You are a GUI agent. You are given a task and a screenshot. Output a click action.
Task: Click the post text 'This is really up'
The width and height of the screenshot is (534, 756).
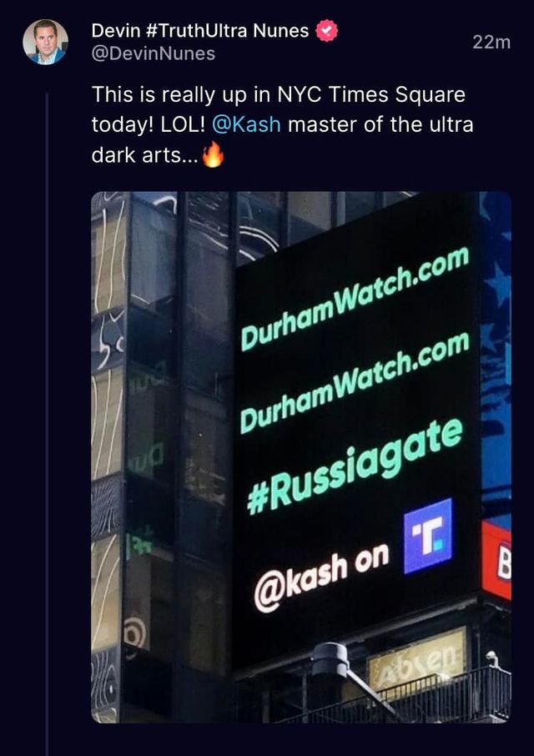click(x=157, y=94)
